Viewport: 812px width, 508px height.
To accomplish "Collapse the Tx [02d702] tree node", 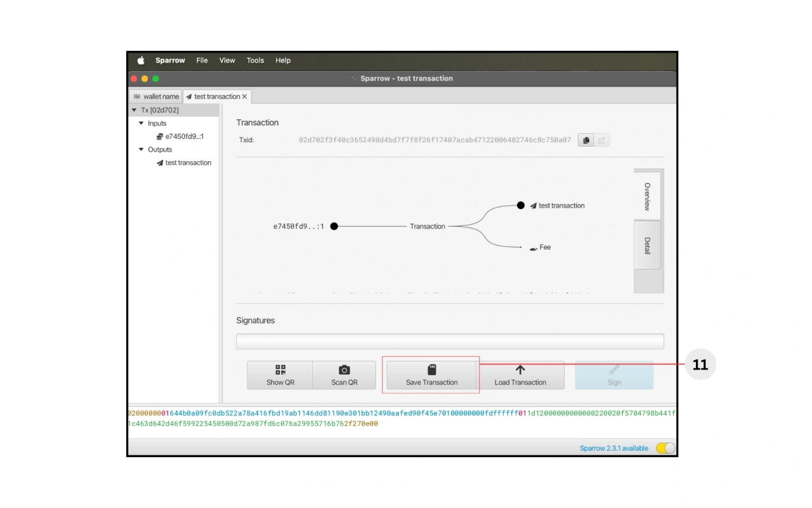I will 134,110.
